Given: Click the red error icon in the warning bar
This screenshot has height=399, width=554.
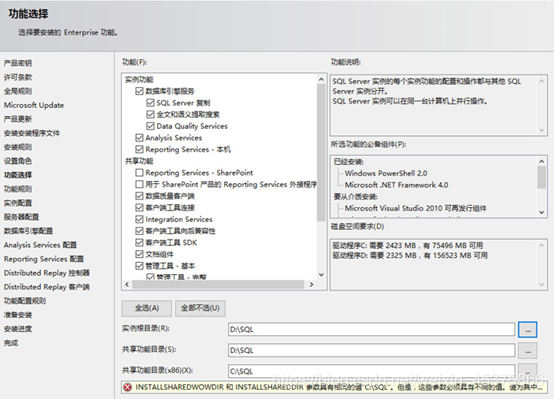Looking at the screenshot, I should tap(127, 387).
